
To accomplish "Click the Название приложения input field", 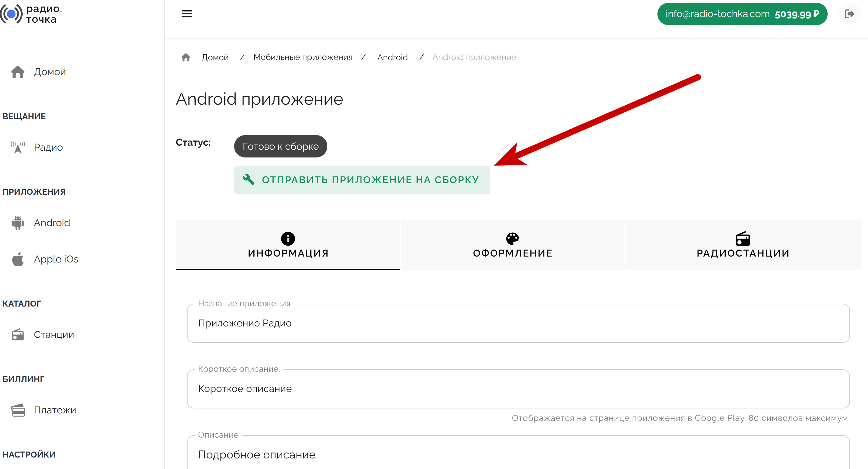I will click(518, 323).
